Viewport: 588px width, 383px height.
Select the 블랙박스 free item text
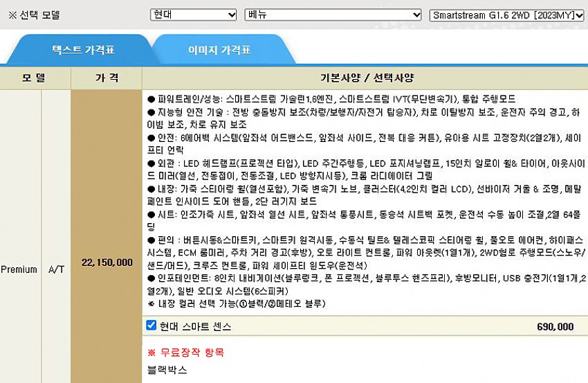coord(167,370)
